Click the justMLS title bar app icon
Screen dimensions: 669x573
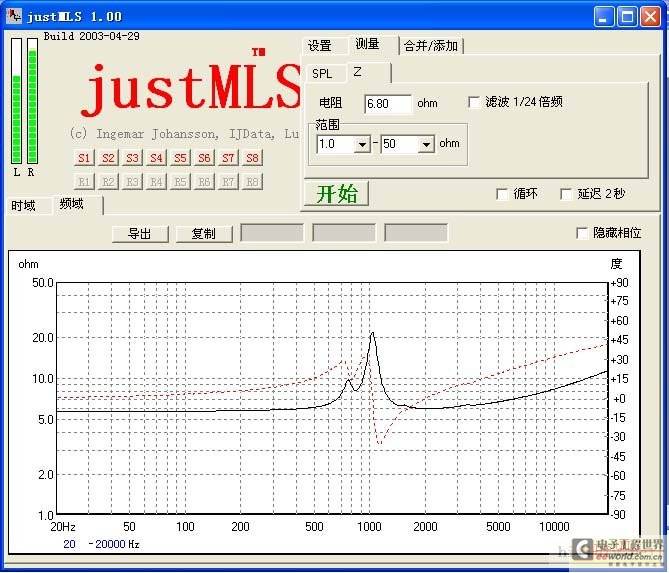(14, 16)
